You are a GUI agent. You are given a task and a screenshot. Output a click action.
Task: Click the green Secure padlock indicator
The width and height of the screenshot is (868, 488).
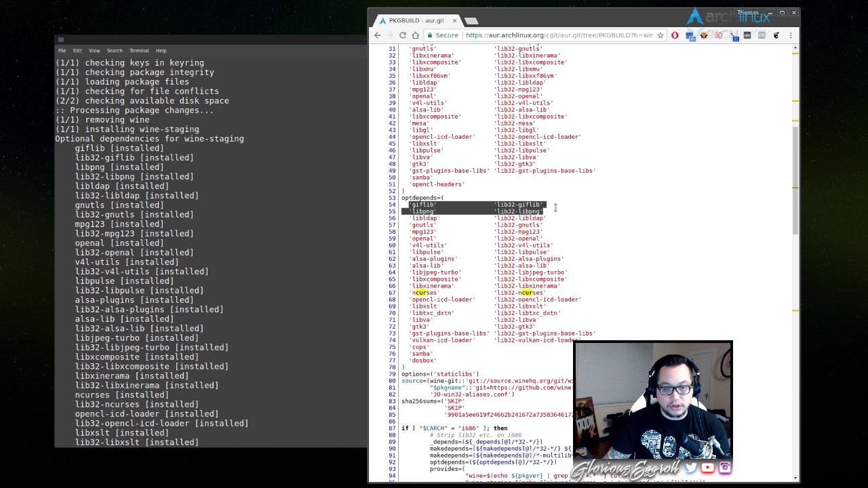(443, 35)
